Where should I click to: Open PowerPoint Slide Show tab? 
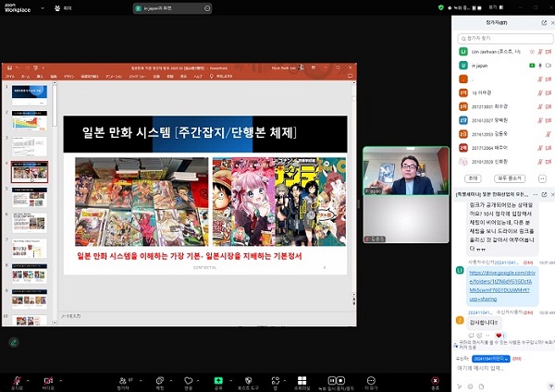tap(137, 76)
